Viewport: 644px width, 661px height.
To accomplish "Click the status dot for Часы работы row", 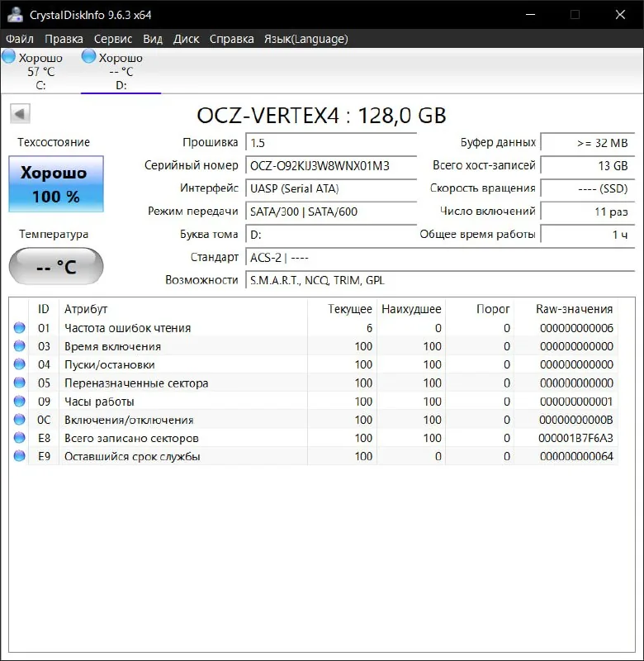I will point(19,402).
